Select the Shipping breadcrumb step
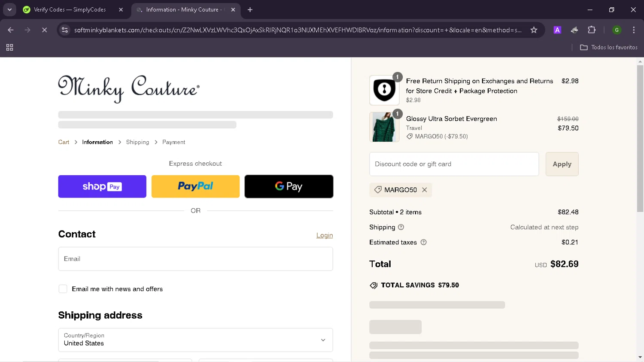Viewport: 644px width, 362px height. tap(137, 142)
